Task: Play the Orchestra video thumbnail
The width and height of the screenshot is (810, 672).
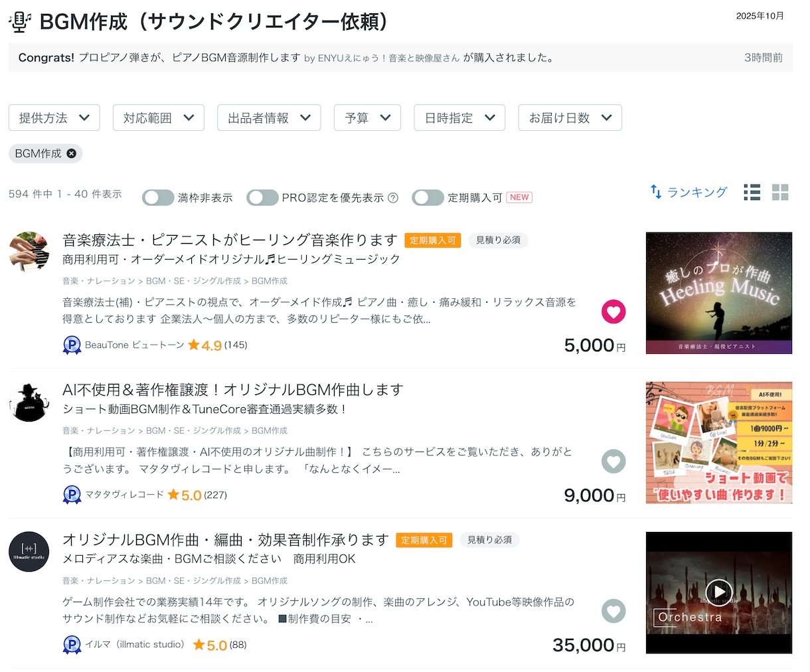Action: 719,592
